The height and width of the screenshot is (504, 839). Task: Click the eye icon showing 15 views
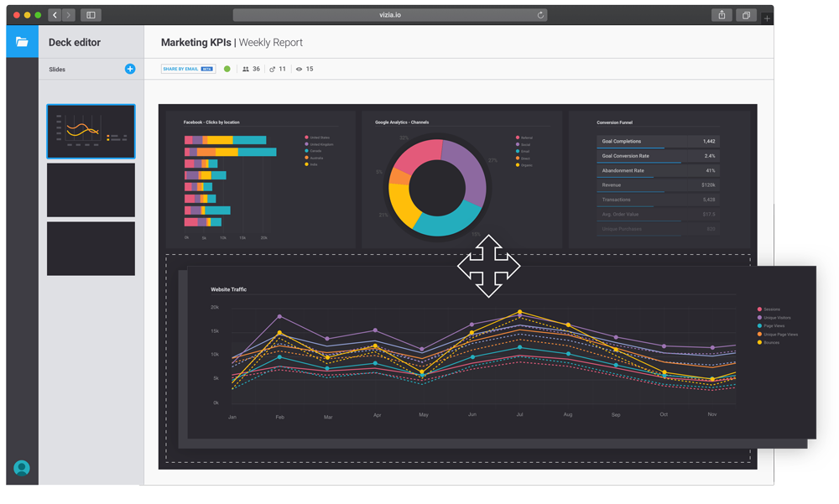click(x=299, y=69)
